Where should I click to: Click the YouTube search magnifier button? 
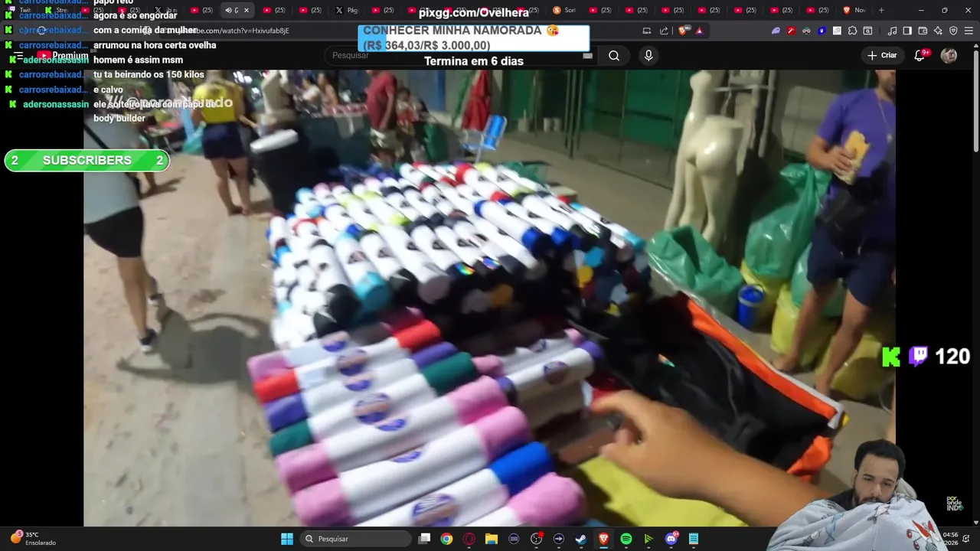click(614, 55)
